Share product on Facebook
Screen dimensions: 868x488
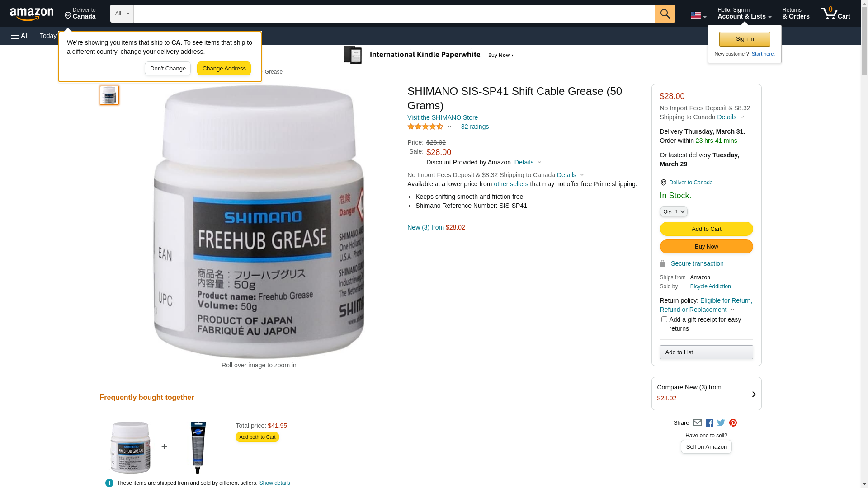[x=709, y=423]
